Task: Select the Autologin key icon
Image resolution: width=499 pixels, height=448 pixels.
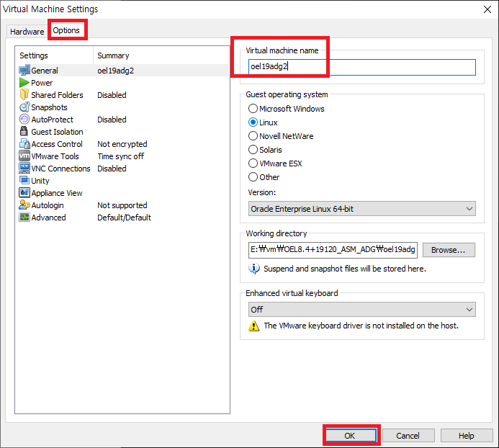Action: tap(24, 205)
